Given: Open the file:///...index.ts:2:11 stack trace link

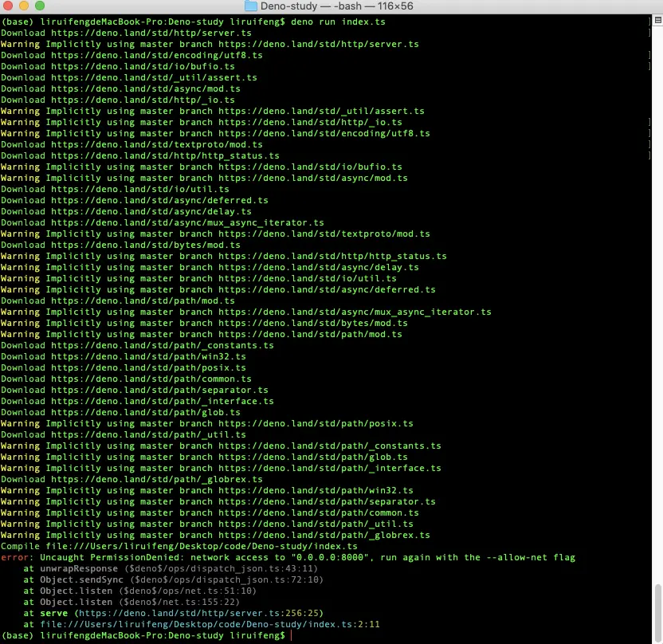Looking at the screenshot, I should [210, 625].
